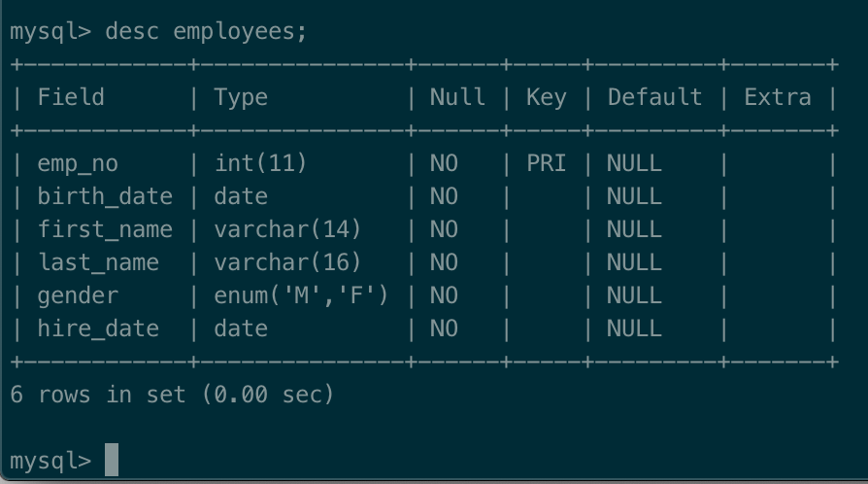Viewport: 868px width, 484px height.
Task: Click the Extra column header
Action: [777, 97]
